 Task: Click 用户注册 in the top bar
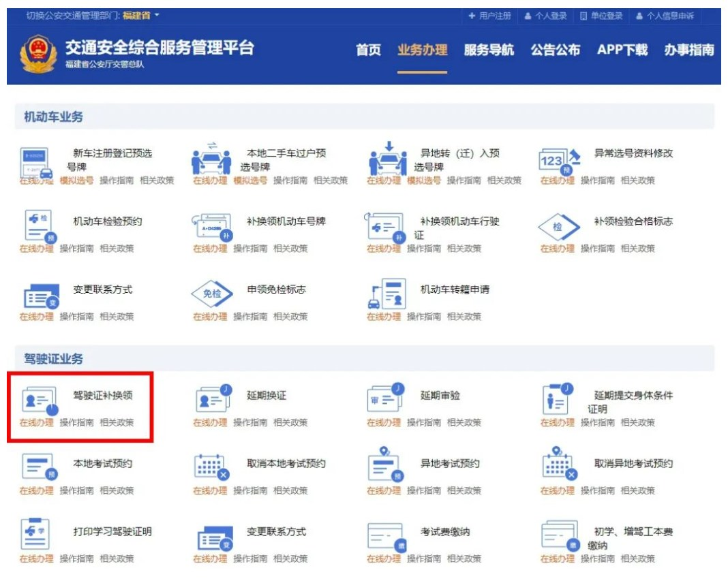[489, 16]
